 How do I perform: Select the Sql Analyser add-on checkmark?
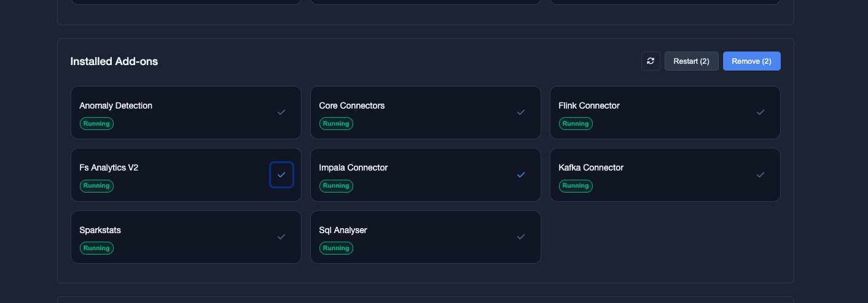tap(521, 237)
